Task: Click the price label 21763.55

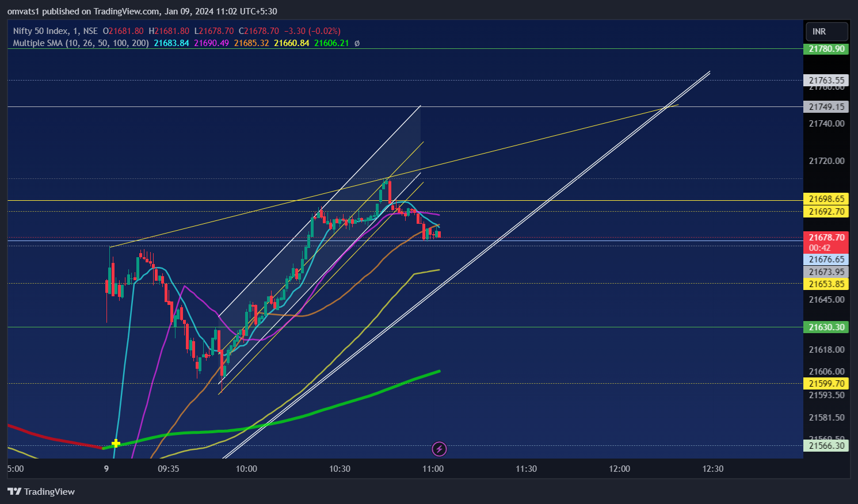Action: click(x=826, y=81)
